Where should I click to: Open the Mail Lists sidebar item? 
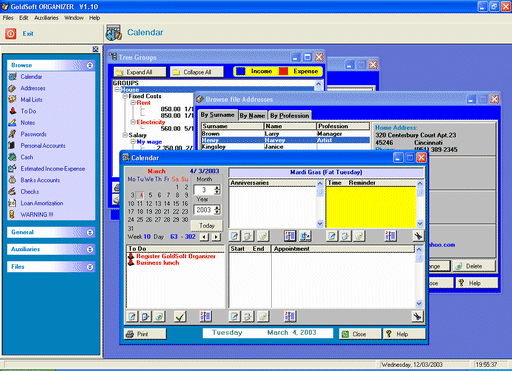(31, 100)
